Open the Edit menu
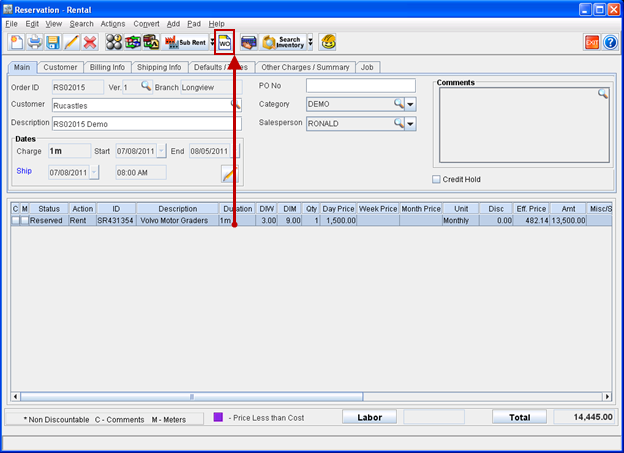 32,24
